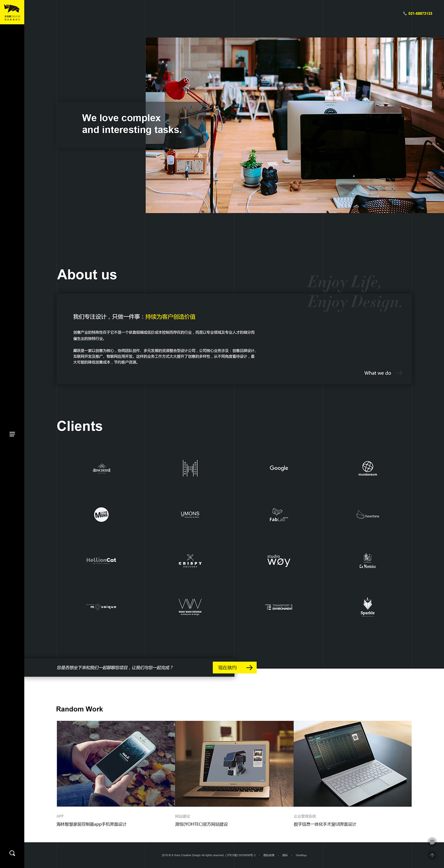This screenshot has width=444, height=868.
Task: Click the 现在就约 yellow button
Action: [235, 668]
